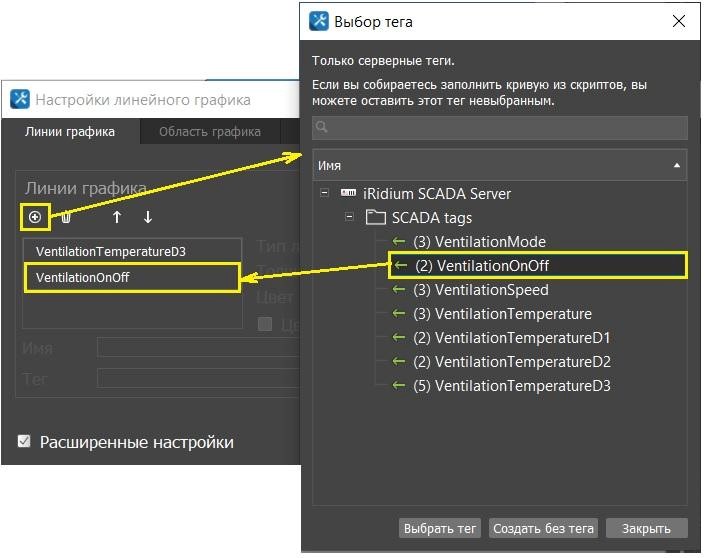
Task: Sort tags using the Имя column arrow
Action: (677, 165)
